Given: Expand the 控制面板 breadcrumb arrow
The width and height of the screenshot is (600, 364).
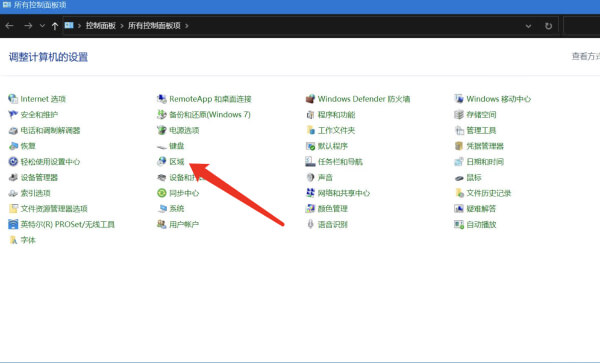Looking at the screenshot, I should pos(122,26).
